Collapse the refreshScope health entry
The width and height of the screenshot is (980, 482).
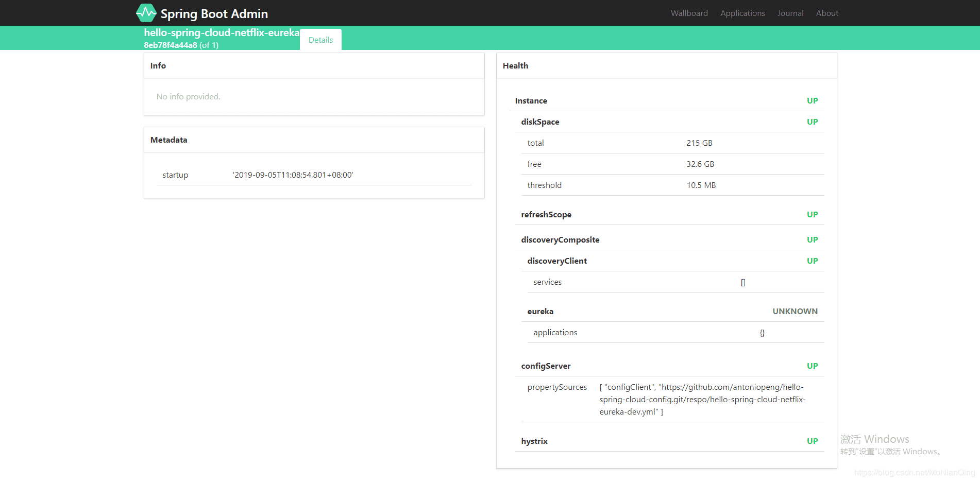point(546,214)
